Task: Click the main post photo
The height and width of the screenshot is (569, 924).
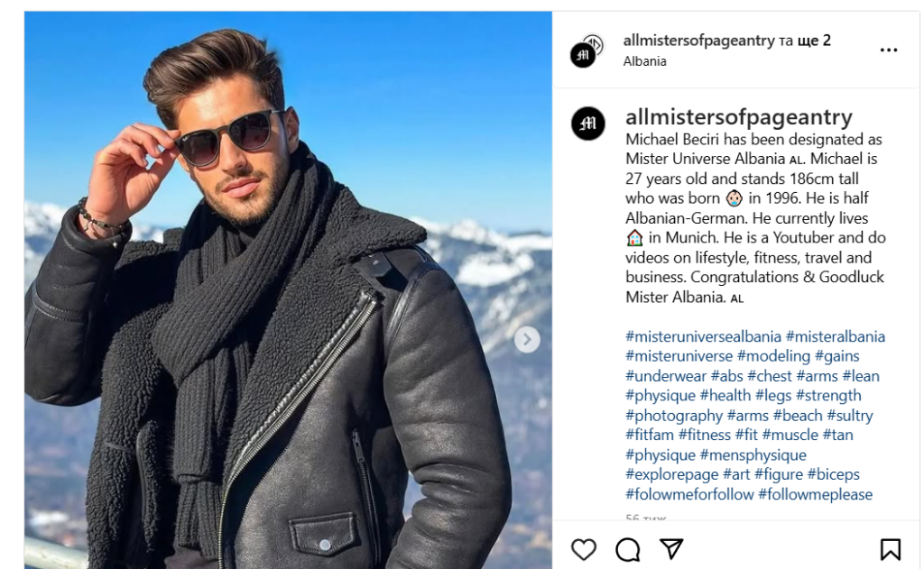Action: coord(288,289)
